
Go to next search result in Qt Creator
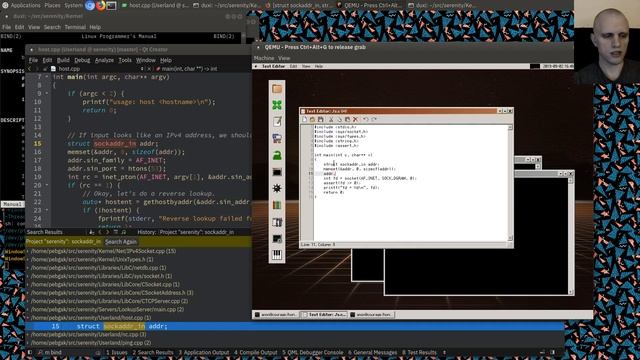(108, 232)
